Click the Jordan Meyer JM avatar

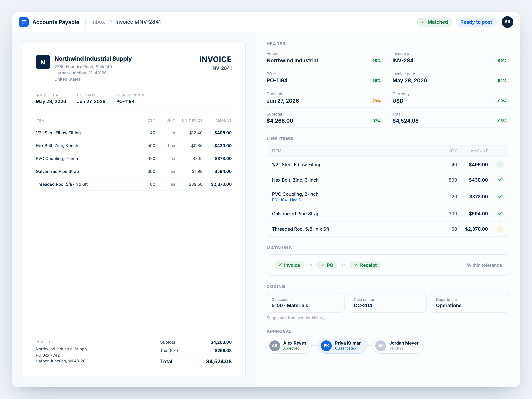[381, 346]
